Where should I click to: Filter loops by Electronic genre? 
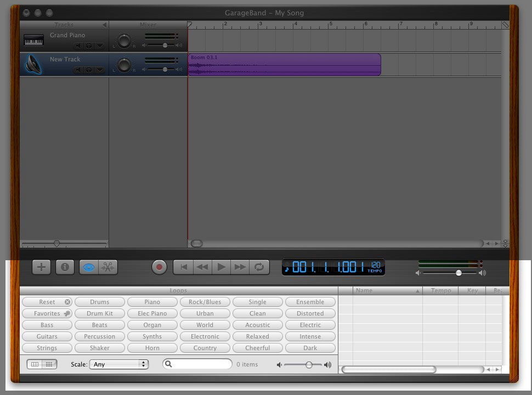205,336
